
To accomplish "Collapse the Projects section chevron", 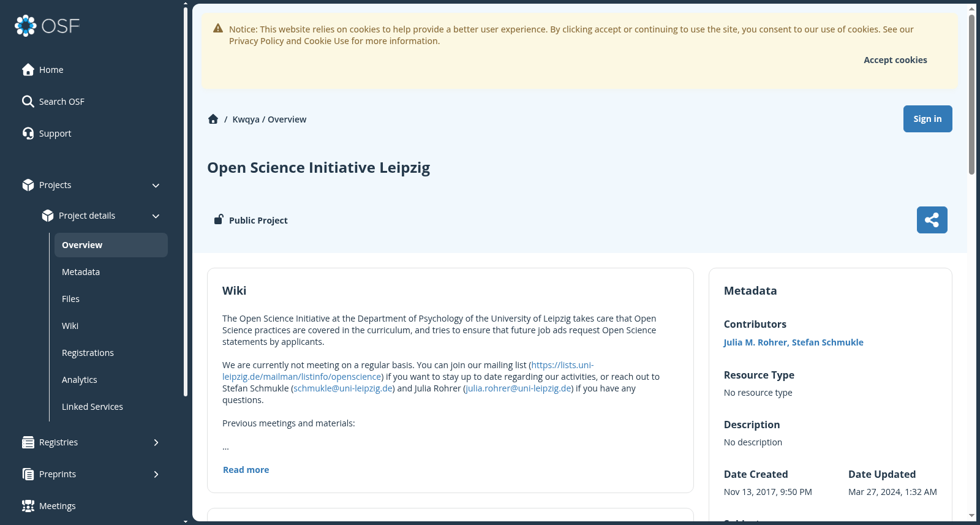I will [x=156, y=186].
